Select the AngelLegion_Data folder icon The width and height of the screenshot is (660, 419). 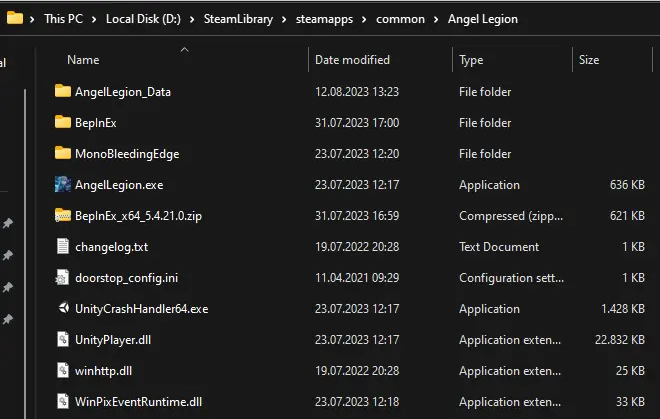63,91
